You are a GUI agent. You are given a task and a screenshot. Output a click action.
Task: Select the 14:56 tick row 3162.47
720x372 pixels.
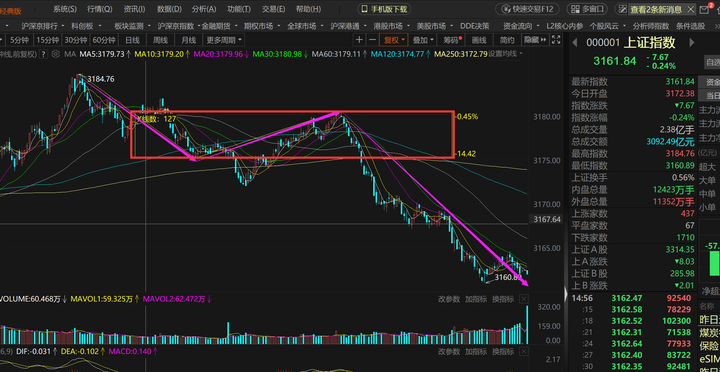point(632,298)
